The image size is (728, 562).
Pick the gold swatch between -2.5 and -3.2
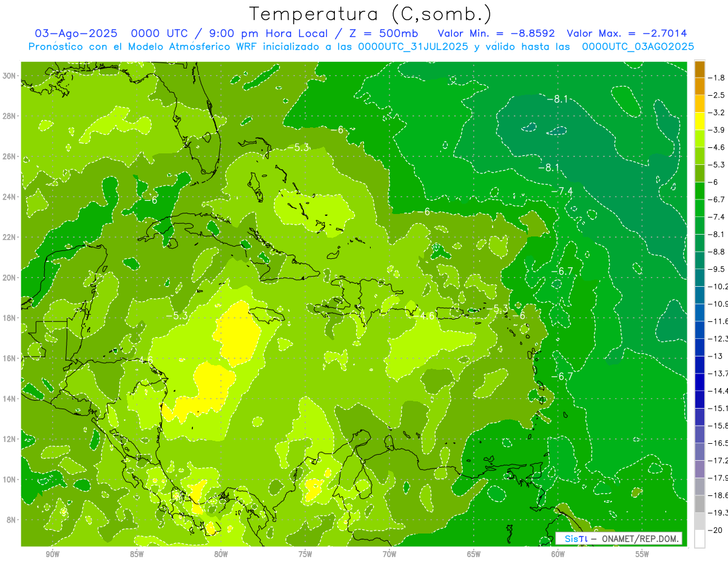click(x=699, y=104)
